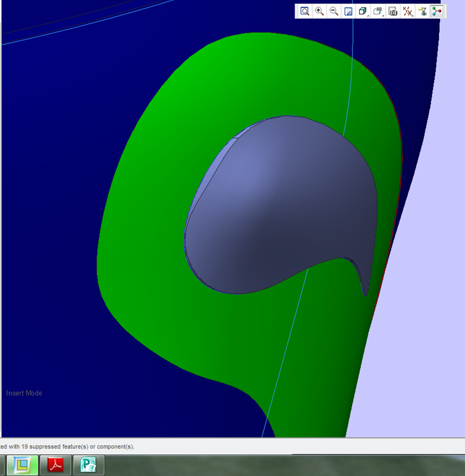Open Microsoft Publisher from the taskbar
465x476 pixels.
pos(89,465)
